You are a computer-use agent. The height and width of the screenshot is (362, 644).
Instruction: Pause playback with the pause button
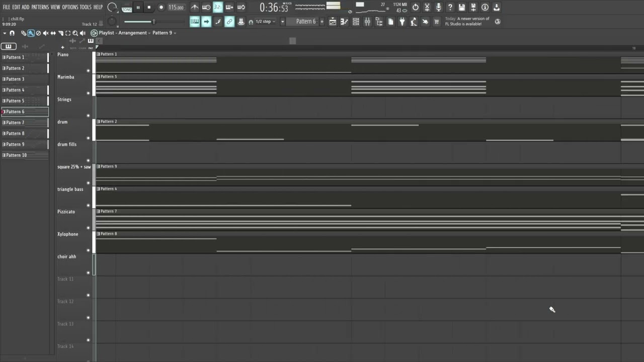click(x=138, y=8)
